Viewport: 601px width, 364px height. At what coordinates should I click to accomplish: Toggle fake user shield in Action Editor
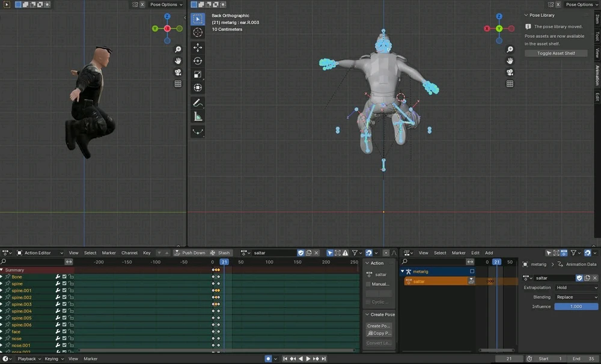coord(301,253)
